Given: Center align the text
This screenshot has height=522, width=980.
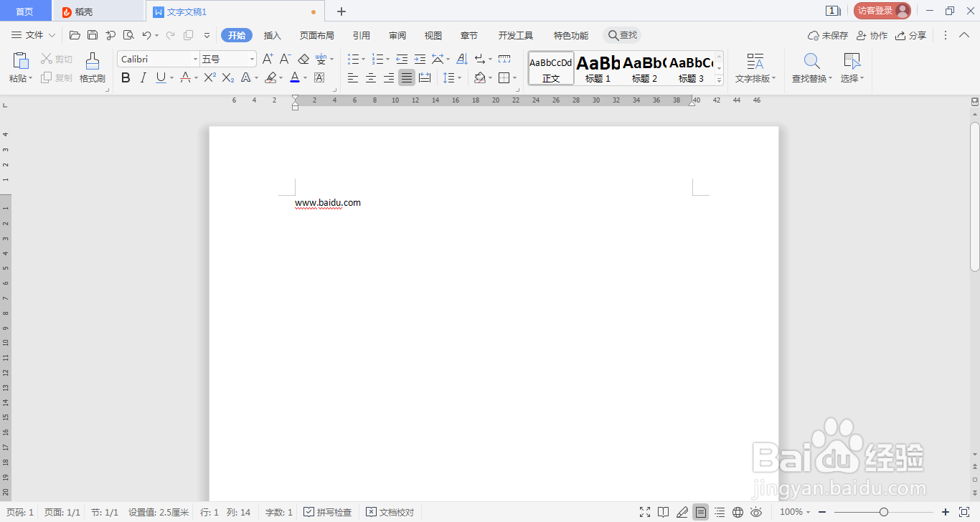Looking at the screenshot, I should (371, 77).
